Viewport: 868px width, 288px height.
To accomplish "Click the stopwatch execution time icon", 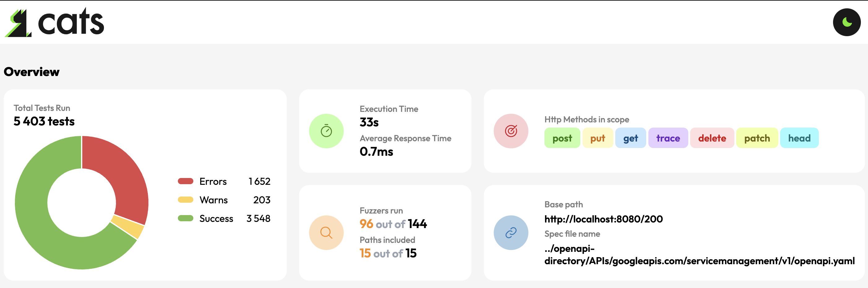I will [326, 131].
